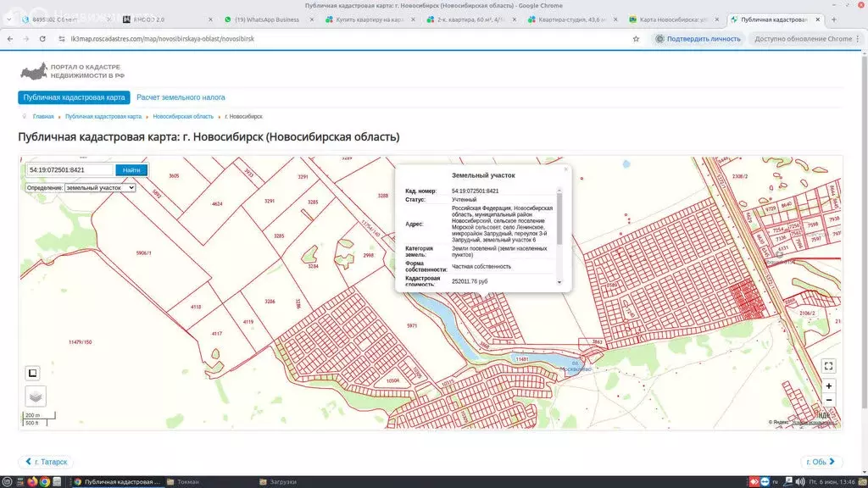Viewport: 868px width, 488px height.
Task: Open the 'Публичная кадастровая карта' site tab
Action: (x=75, y=97)
